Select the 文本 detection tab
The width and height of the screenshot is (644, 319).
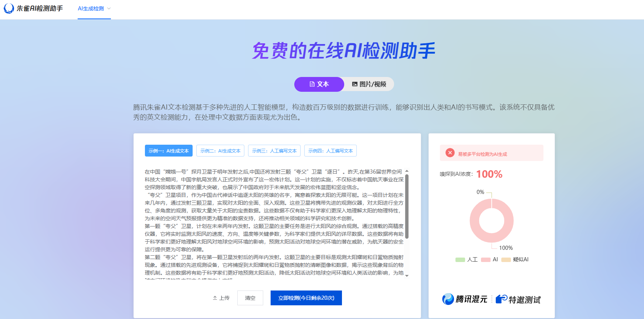click(x=319, y=84)
